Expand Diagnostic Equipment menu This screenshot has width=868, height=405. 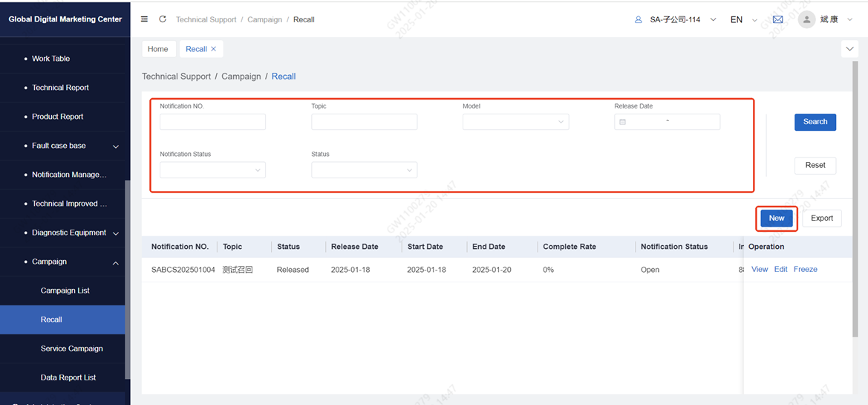pyautogui.click(x=116, y=233)
